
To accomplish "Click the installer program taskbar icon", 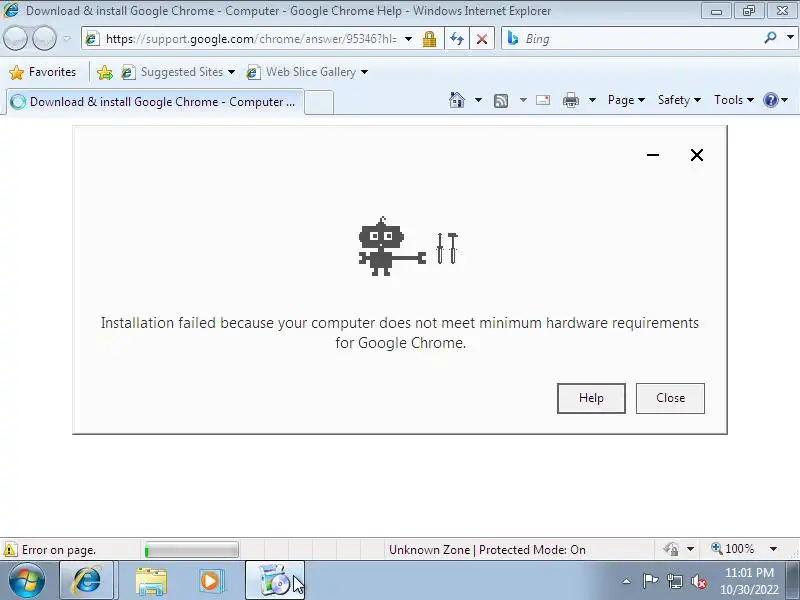I will point(274,580).
